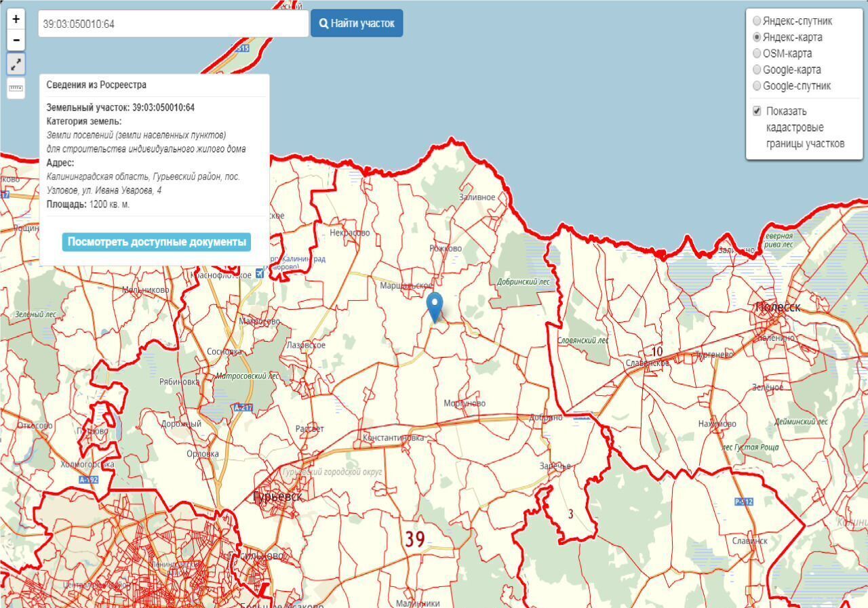Image resolution: width=868 pixels, height=608 pixels.
Task: Click the Земельный участок: 39:03:050010:64 text
Action: point(121,107)
